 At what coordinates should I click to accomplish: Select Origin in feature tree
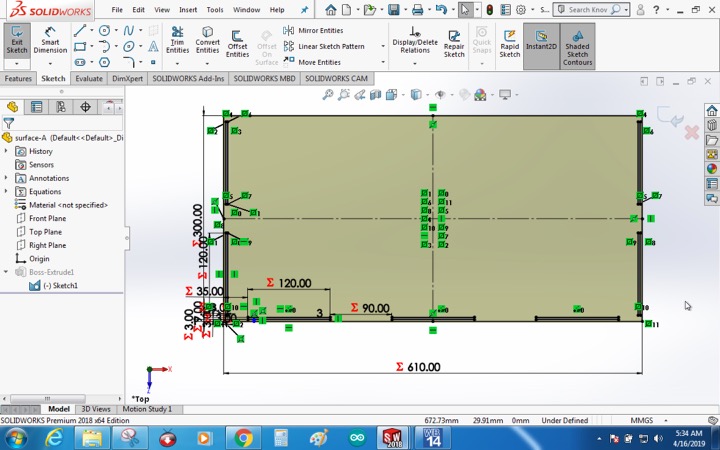coord(32,259)
